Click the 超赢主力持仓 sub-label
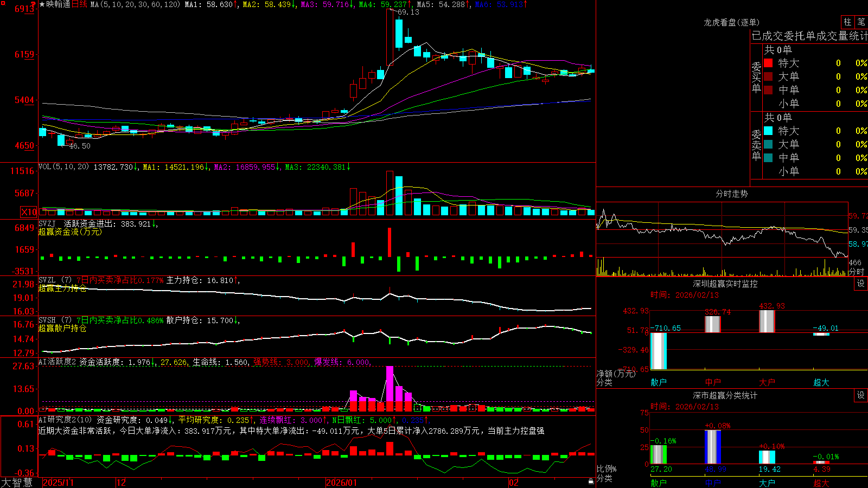The height and width of the screenshot is (488, 868). [62, 288]
